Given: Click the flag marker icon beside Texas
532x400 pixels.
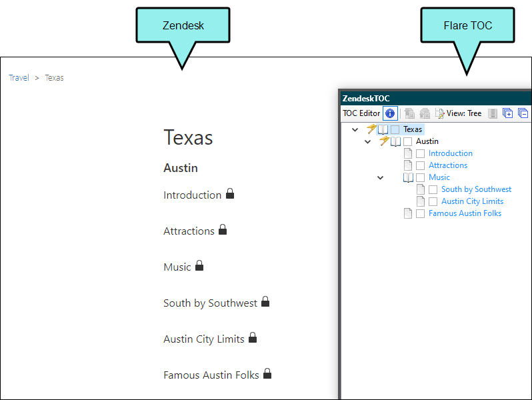Looking at the screenshot, I should pos(371,129).
